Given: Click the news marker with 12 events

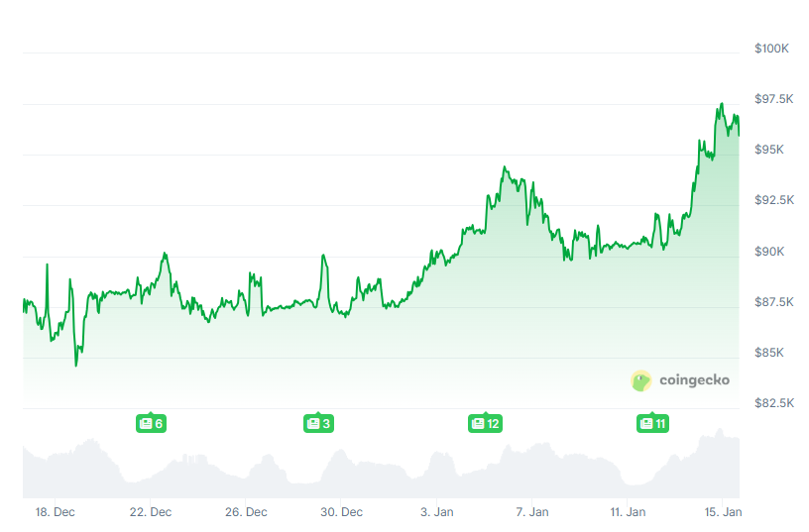Looking at the screenshot, I should (485, 424).
